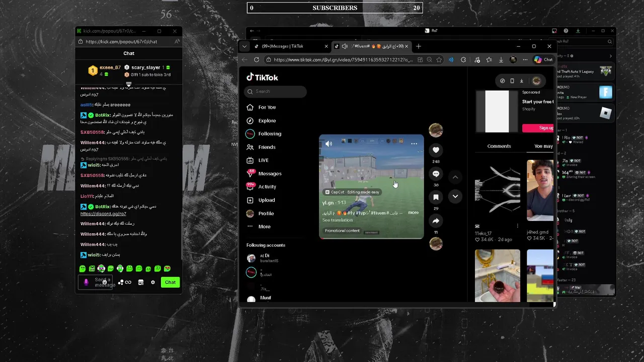Click See translation under caption
The height and width of the screenshot is (362, 644).
[x=337, y=220]
